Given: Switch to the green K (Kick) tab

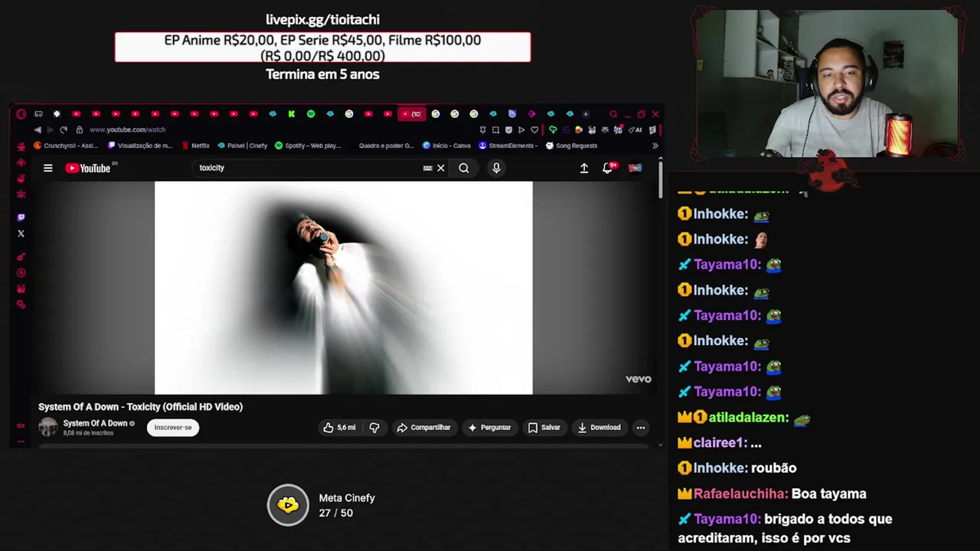Looking at the screenshot, I should [291, 114].
